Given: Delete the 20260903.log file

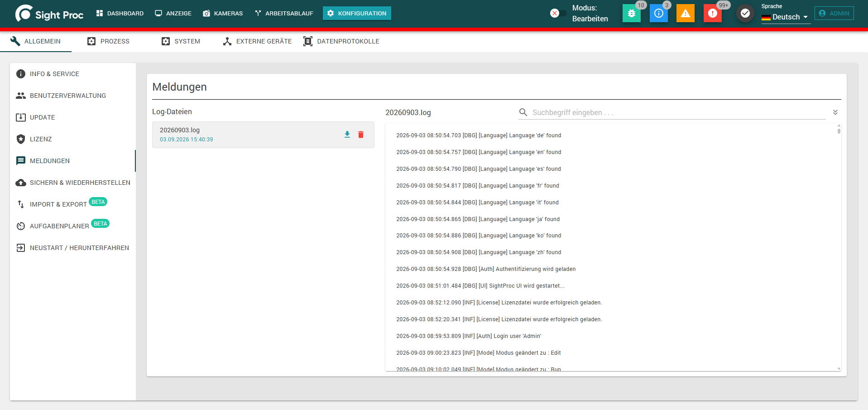Looking at the screenshot, I should coord(361,135).
